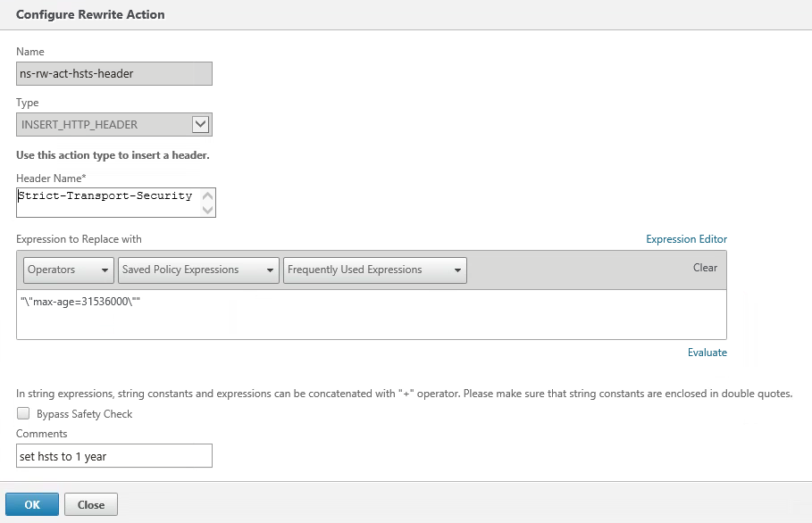
Task: Click the Evaluate link
Action: click(x=707, y=353)
